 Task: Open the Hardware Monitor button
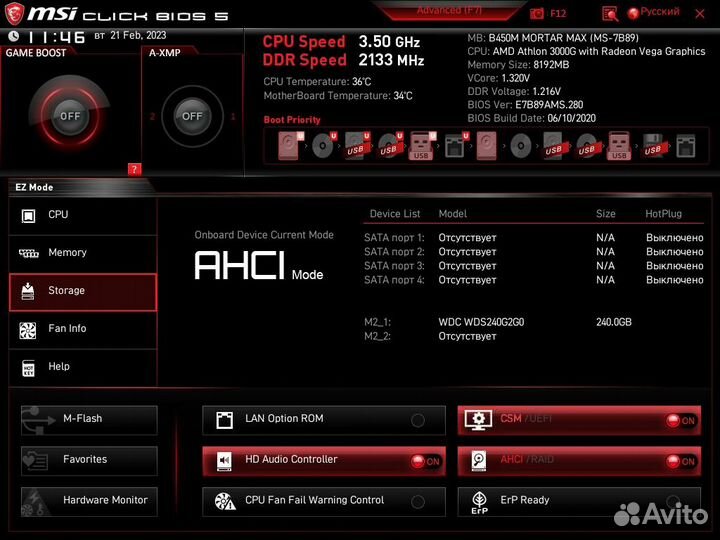(90, 501)
